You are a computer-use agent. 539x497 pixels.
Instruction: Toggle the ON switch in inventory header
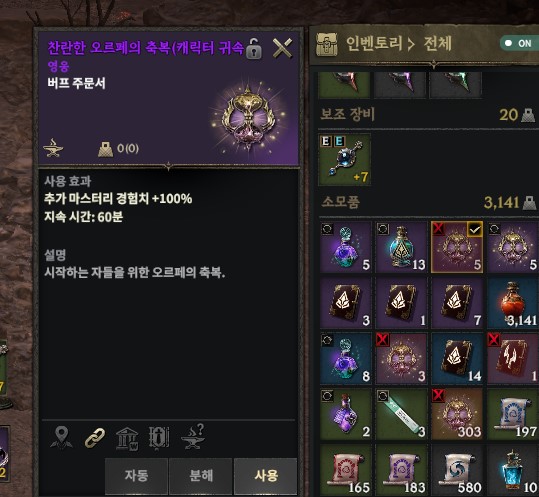click(519, 43)
